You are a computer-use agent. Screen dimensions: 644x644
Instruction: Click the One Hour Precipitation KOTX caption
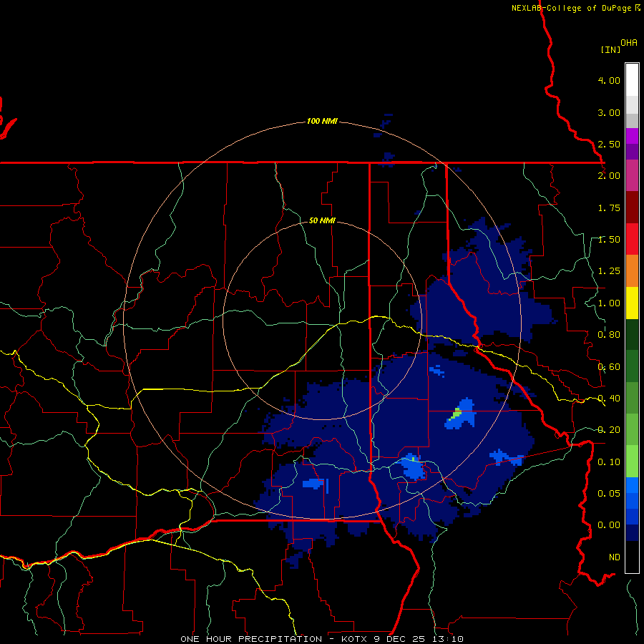coord(322,639)
